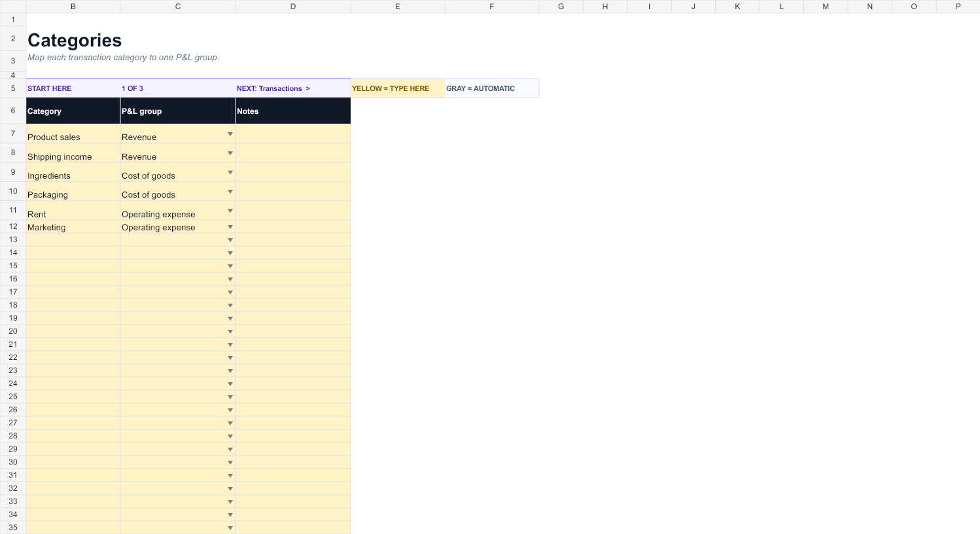Select column C header
This screenshot has width=980, height=534.
coord(178,7)
